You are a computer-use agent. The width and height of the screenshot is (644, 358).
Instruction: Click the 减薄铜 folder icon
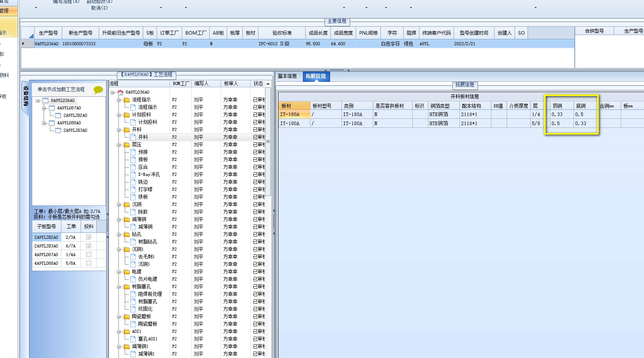pos(127,220)
